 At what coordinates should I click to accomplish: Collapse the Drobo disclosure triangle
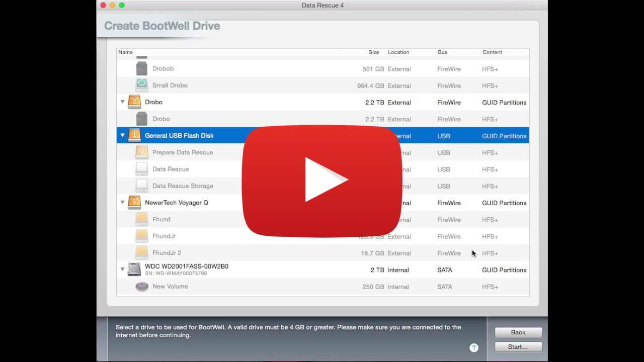122,102
